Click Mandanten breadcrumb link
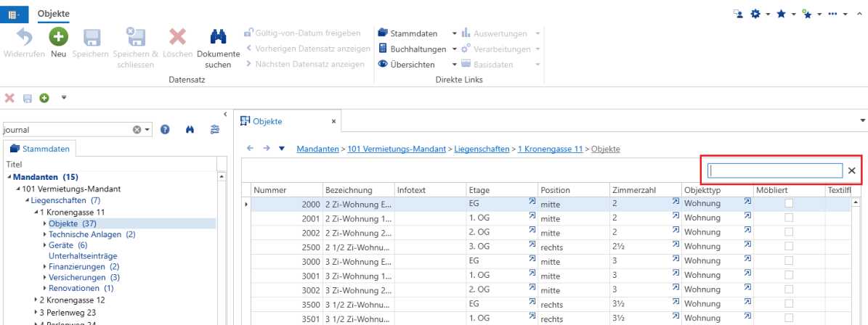Screen dimensions: 868x325 coord(317,148)
